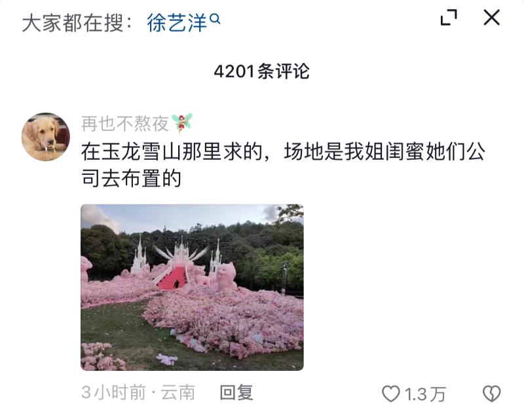Expand the comments panel to full screen

click(x=449, y=18)
